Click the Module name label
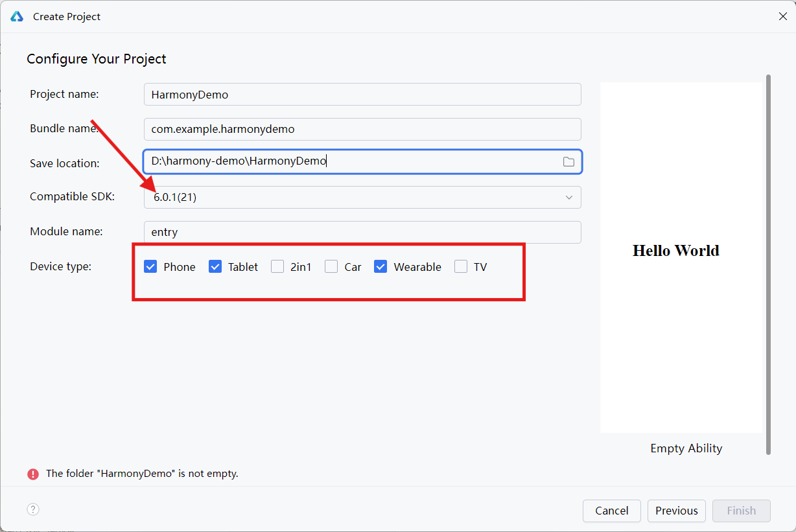The height and width of the screenshot is (532, 796). 66,231
